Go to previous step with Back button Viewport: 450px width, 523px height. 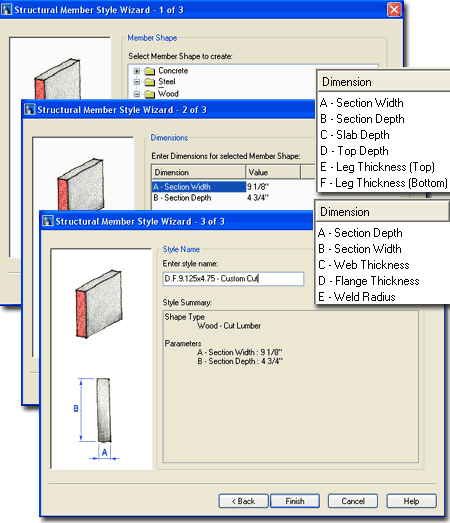click(x=244, y=501)
